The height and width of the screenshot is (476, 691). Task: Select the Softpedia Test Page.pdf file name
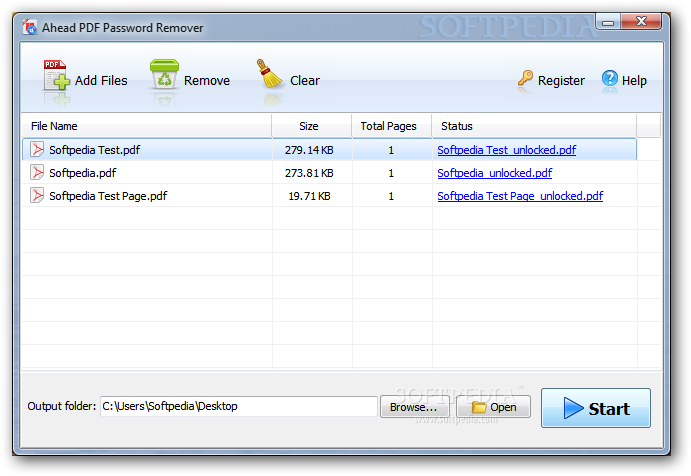[x=108, y=196]
